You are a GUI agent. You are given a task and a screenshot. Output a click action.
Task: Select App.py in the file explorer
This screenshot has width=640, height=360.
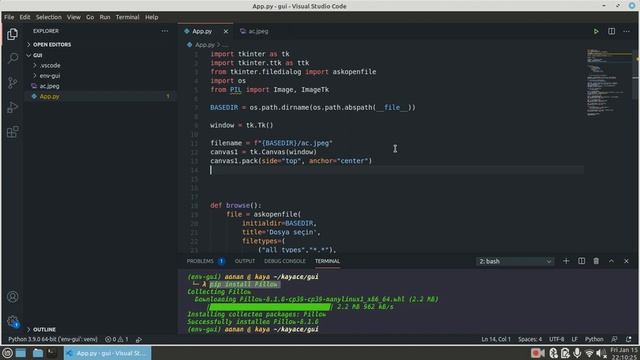[49, 96]
